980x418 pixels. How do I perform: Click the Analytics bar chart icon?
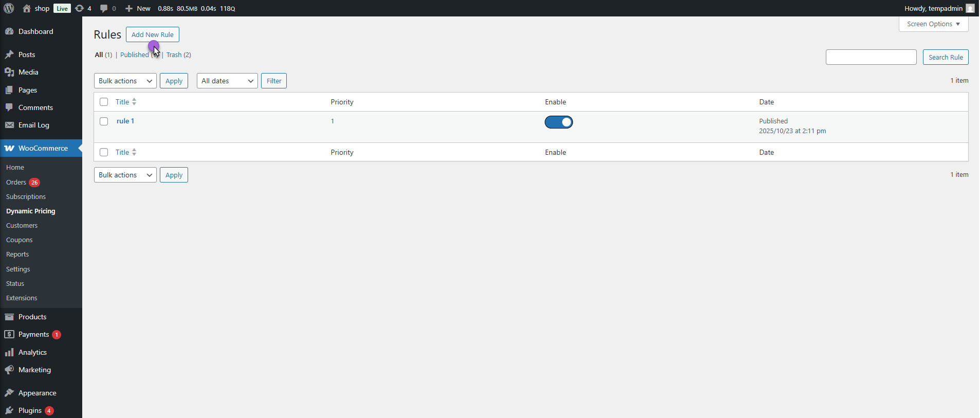[x=9, y=352]
